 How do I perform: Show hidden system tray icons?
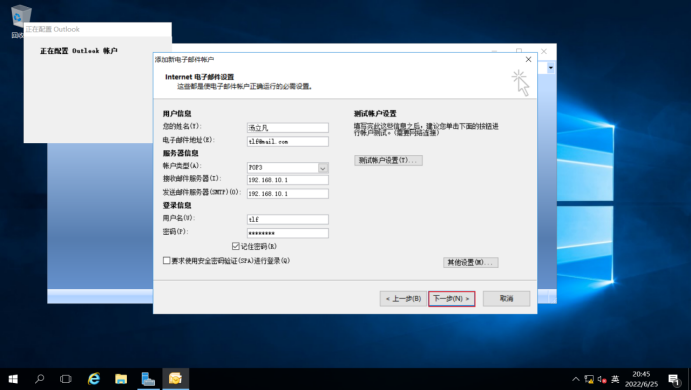point(576,379)
